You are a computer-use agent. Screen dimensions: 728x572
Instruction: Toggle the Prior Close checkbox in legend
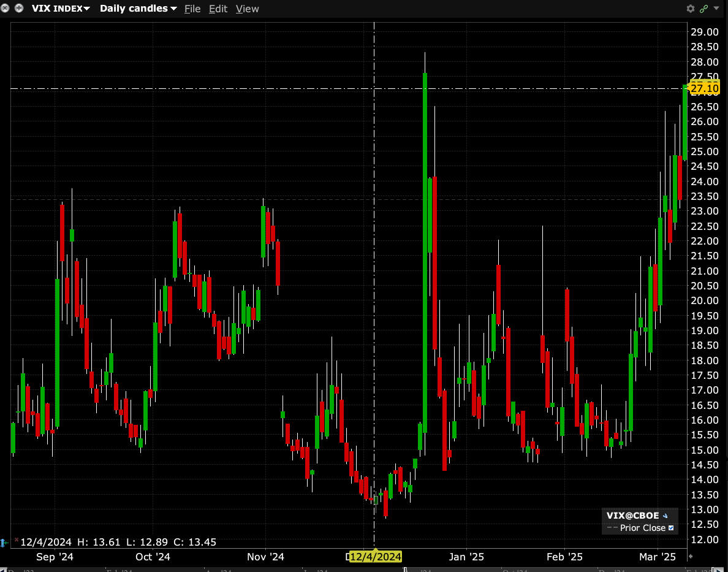[671, 528]
